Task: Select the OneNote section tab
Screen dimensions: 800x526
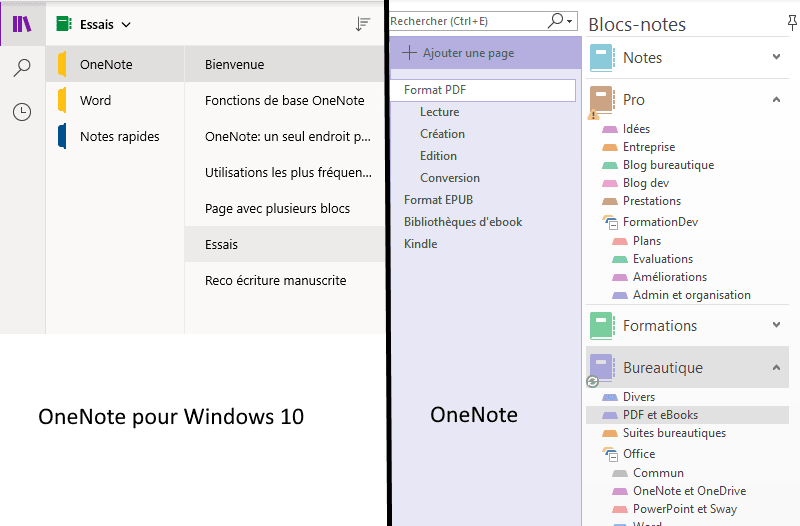Action: point(115,64)
